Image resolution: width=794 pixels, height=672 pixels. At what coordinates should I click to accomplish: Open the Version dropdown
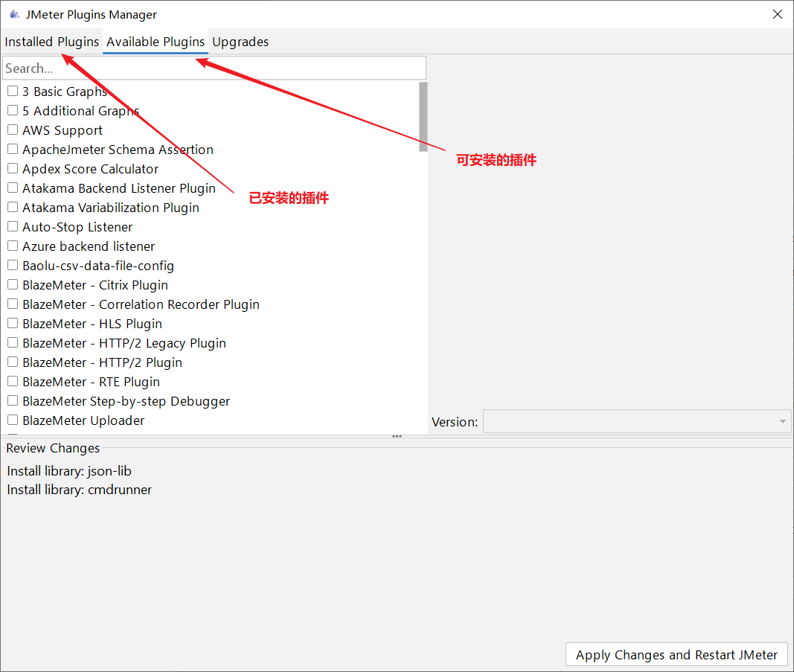click(637, 421)
